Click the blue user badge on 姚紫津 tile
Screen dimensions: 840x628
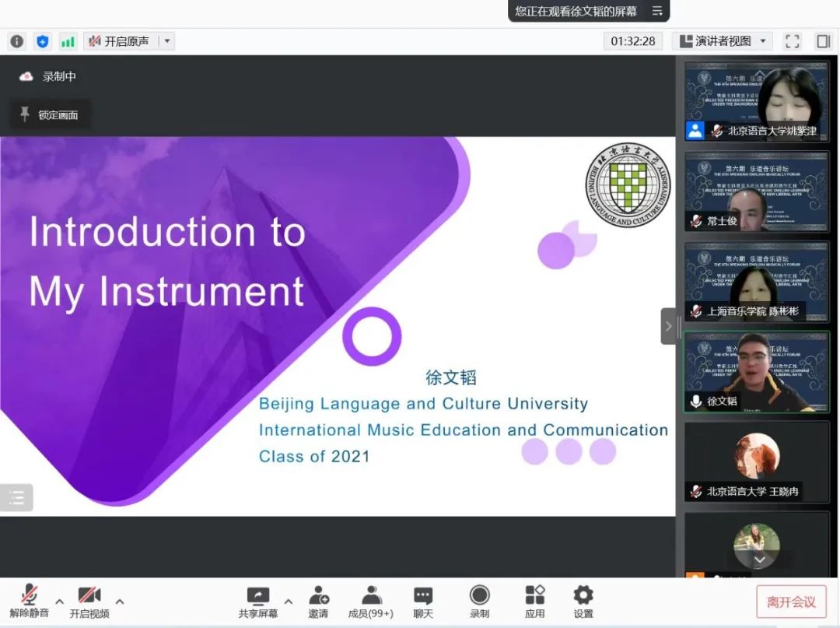[695, 131]
